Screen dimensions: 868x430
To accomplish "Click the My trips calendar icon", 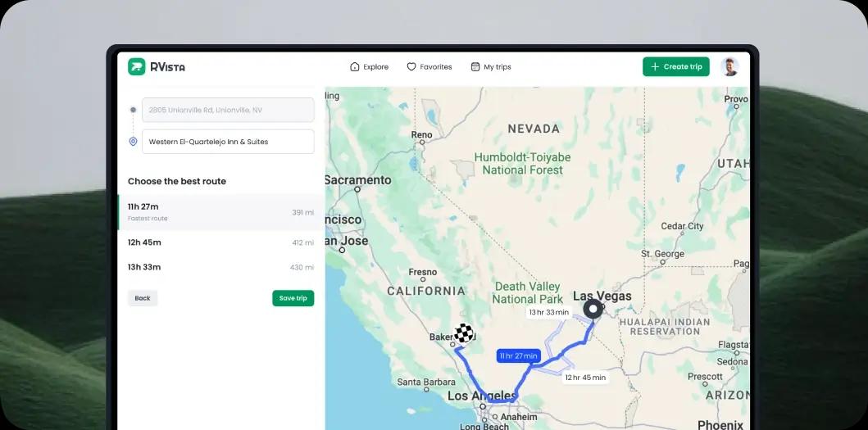I will click(475, 67).
